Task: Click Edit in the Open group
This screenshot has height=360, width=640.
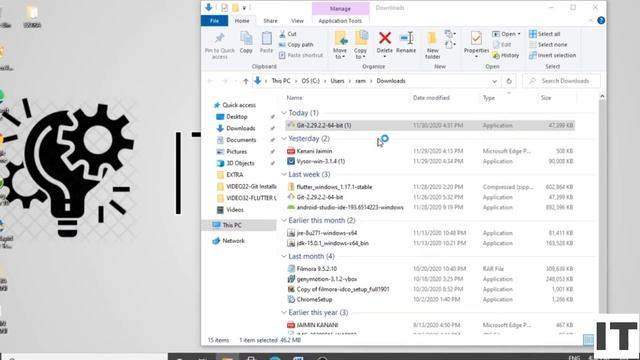Action: point(502,44)
